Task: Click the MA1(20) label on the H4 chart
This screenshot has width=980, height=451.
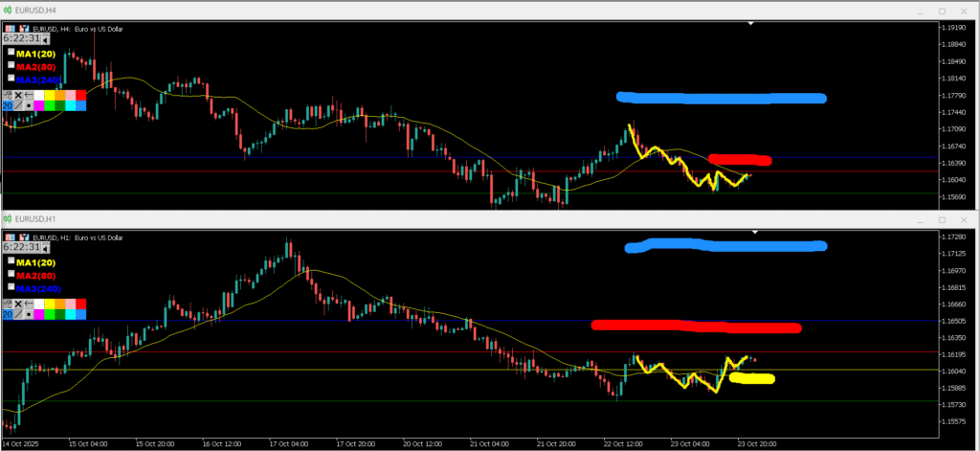Action: click(x=35, y=54)
